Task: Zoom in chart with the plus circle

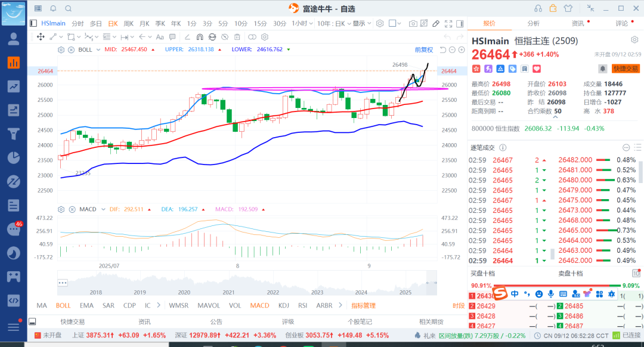Action: (462, 49)
